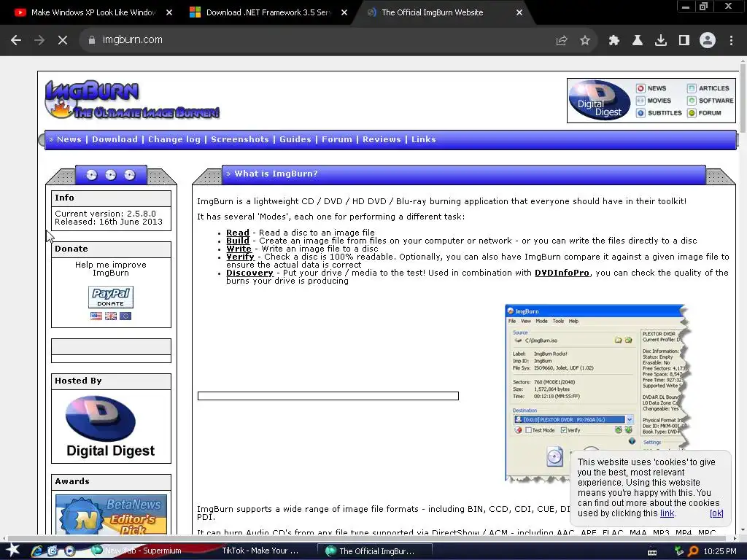
Task: Follow the Write mode link
Action: [x=239, y=249]
